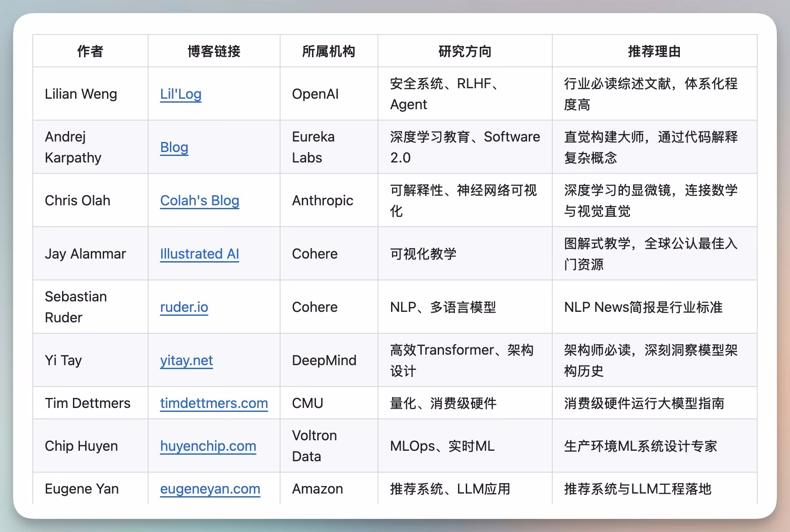Select the 博客链接 column header
790x532 pixels.
[214, 51]
